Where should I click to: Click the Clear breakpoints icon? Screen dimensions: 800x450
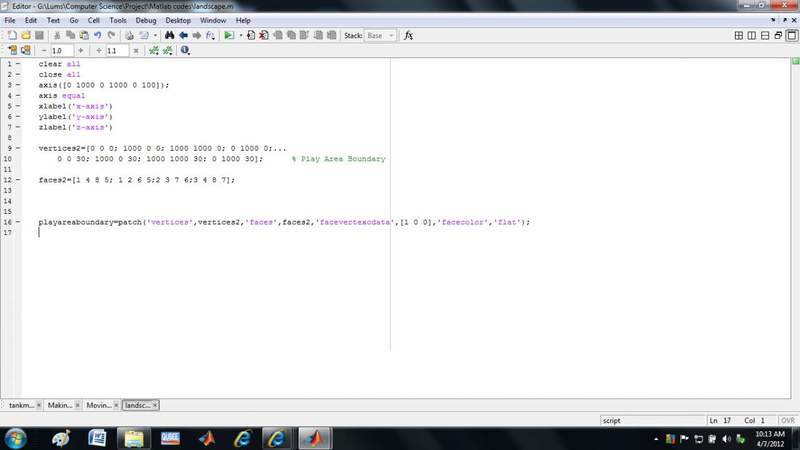point(263,35)
